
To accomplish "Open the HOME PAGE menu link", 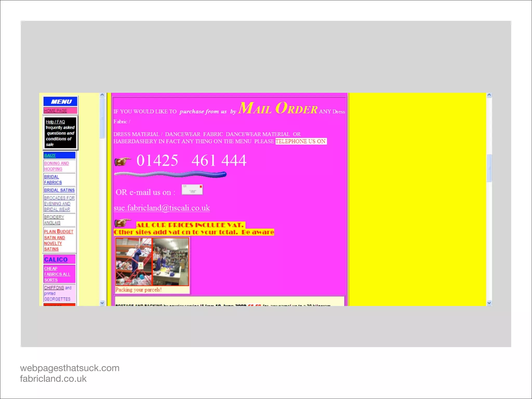I will pyautogui.click(x=56, y=111).
